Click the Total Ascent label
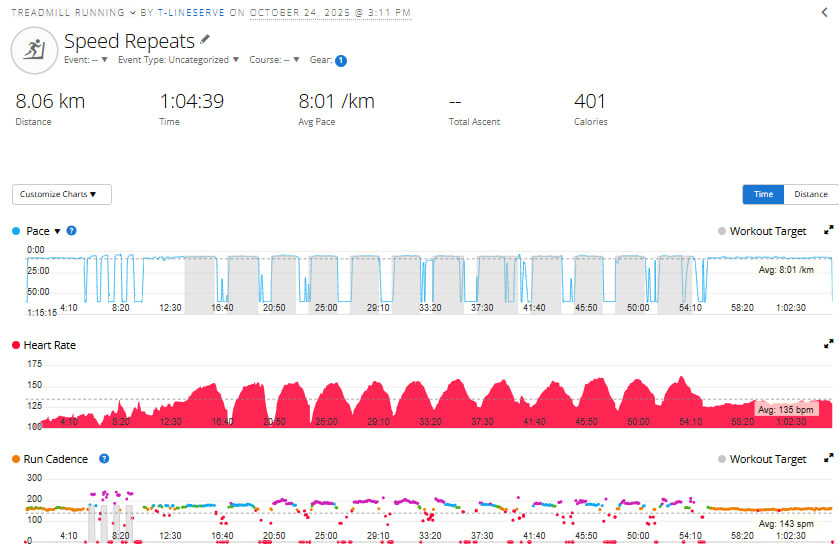839x558 pixels. tap(474, 122)
